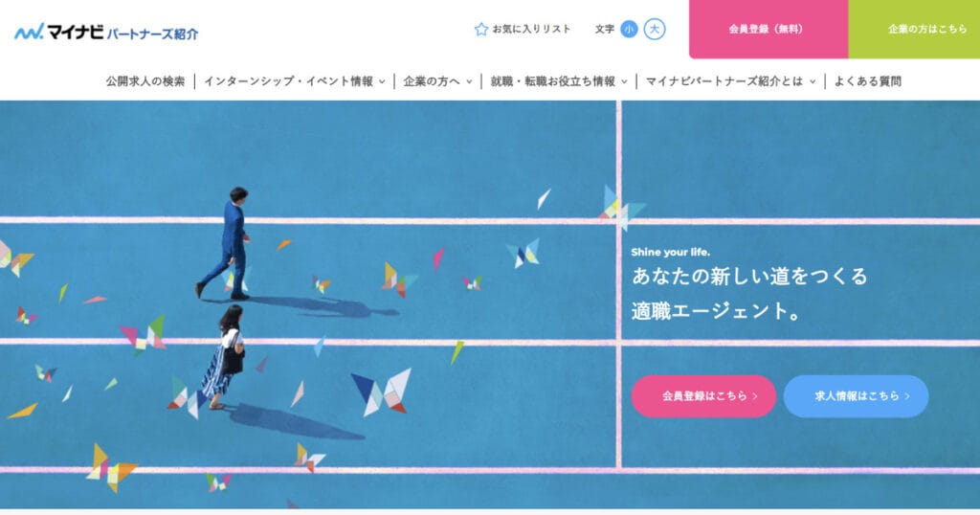Screen dimensions: 980x515
Task: Click 求人情報はこちら blue hero button
Action: coord(856,396)
